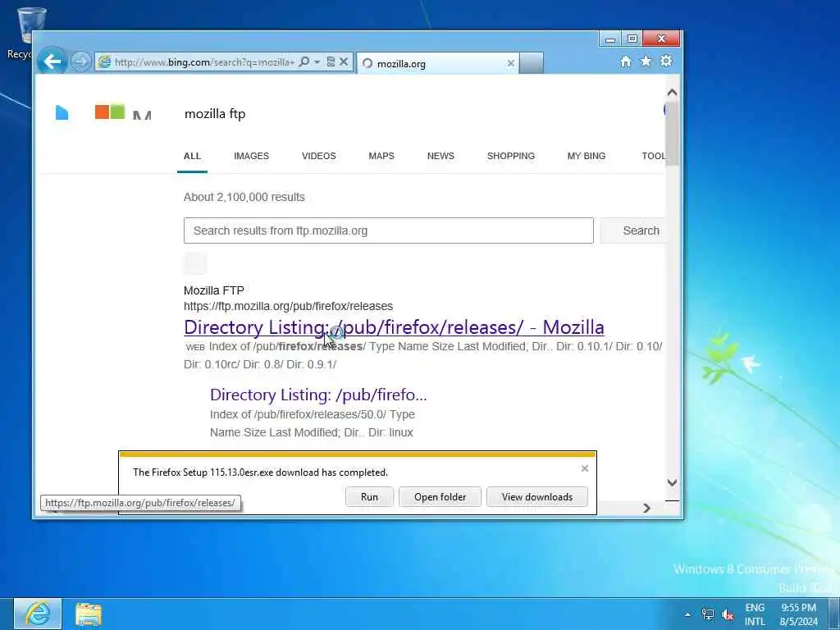Open a new tab in Internet Explorer

(531, 63)
